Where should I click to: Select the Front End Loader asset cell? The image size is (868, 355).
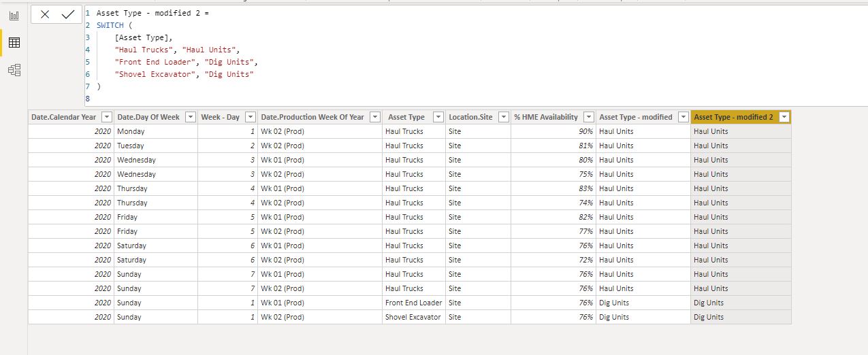(x=414, y=303)
